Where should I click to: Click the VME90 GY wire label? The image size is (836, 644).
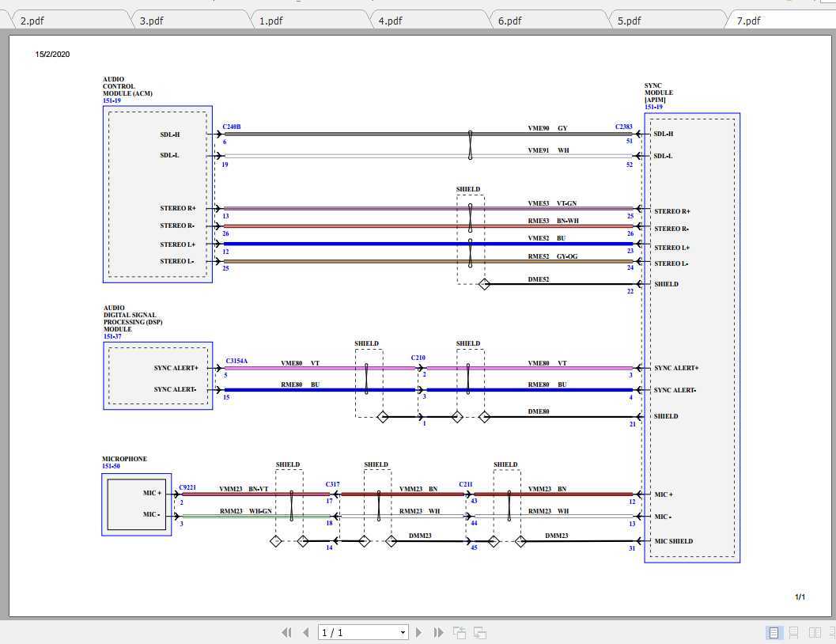coord(547,128)
